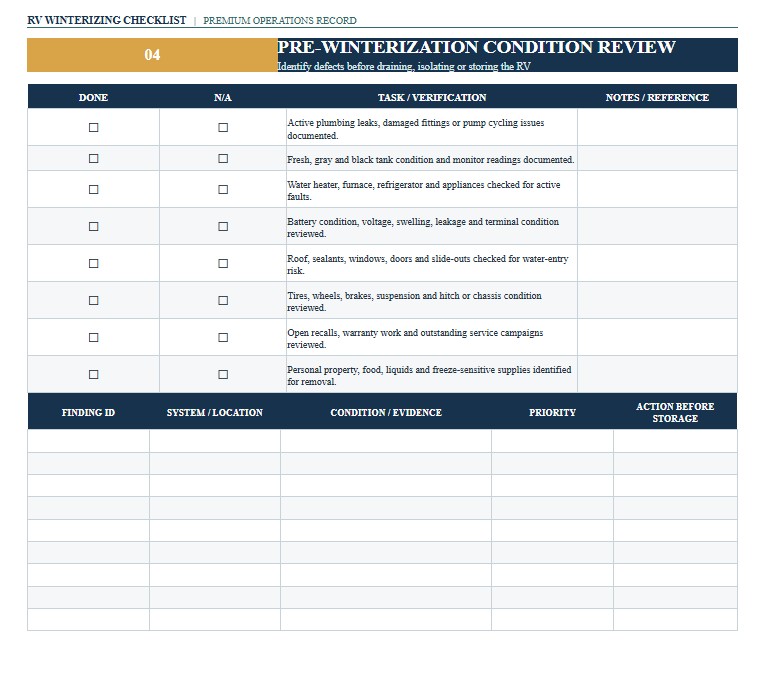This screenshot has width=772, height=679.
Task: Click the 'FINDING ID' column header
Action: (x=89, y=413)
